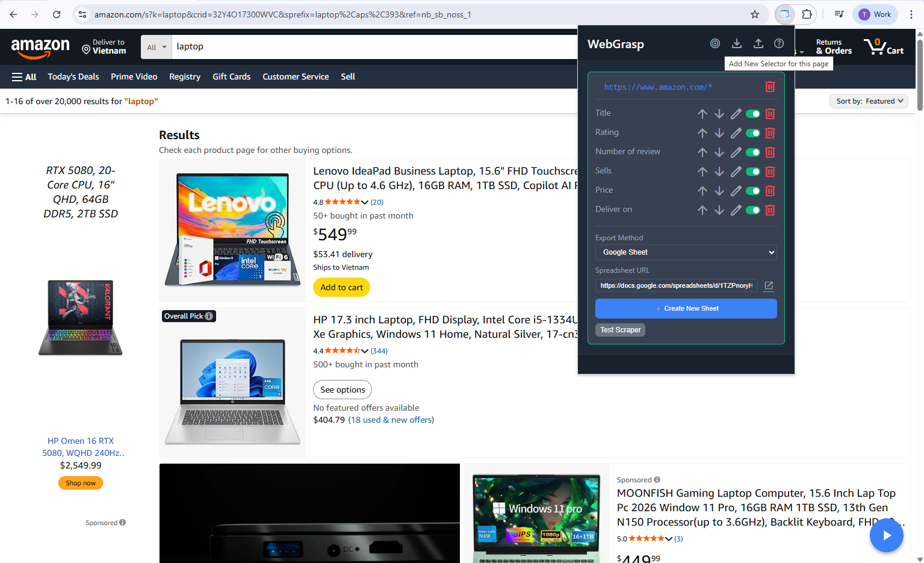This screenshot has height=563, width=924.
Task: Disable the Number of review selector toggle
Action: [x=752, y=152]
